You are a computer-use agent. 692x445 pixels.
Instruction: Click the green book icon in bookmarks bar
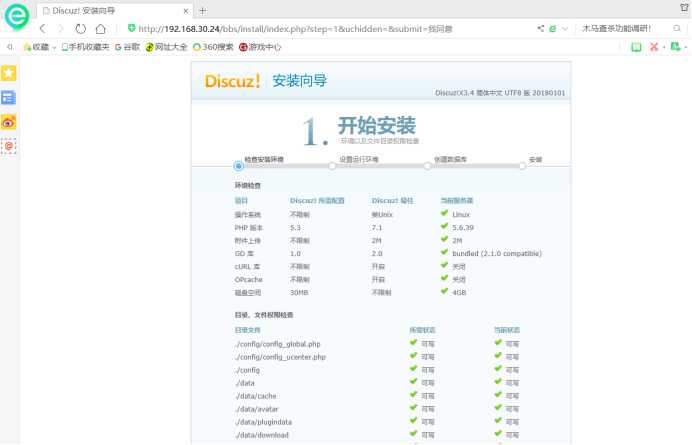(x=636, y=47)
